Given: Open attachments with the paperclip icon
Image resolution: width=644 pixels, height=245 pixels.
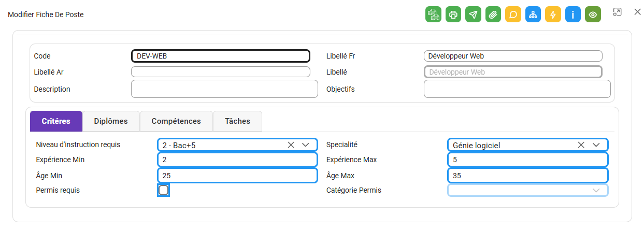Looking at the screenshot, I should (x=493, y=15).
